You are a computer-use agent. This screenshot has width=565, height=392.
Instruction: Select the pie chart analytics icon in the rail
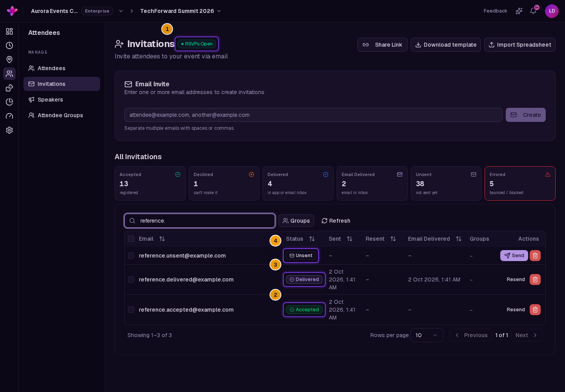9,102
